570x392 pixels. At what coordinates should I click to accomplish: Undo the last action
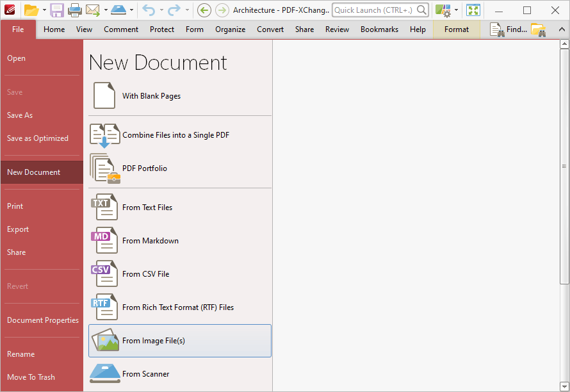(149, 10)
